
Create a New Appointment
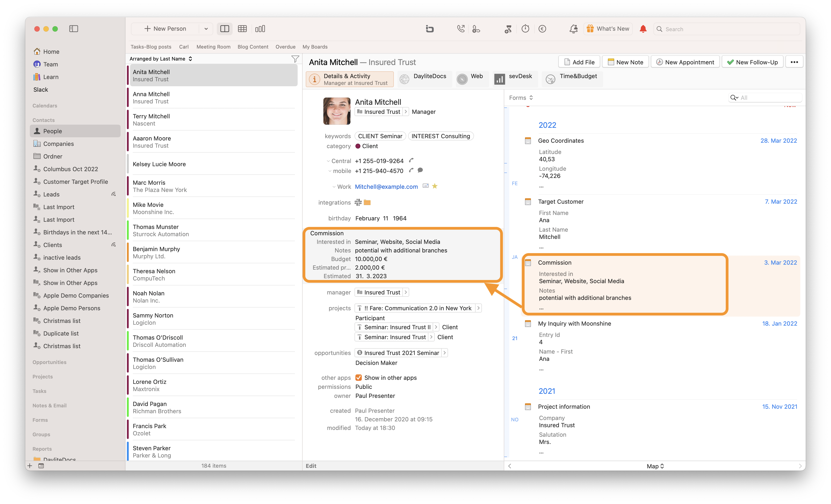coord(685,62)
